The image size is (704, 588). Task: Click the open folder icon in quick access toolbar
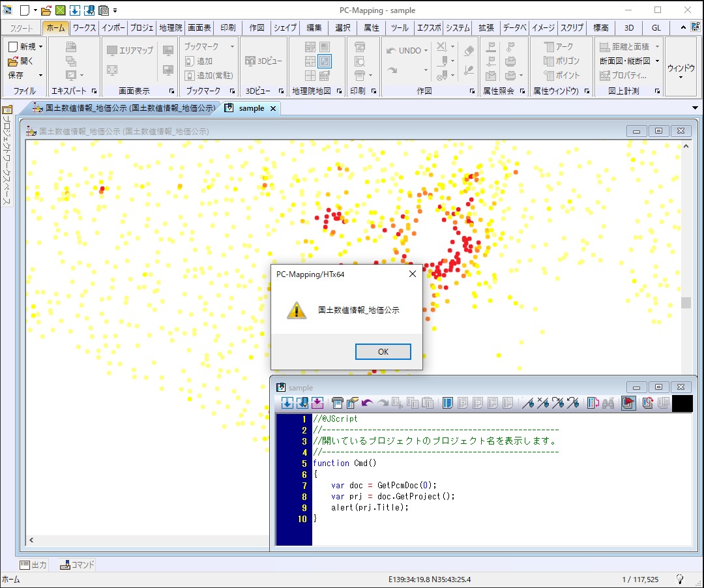tap(46, 10)
